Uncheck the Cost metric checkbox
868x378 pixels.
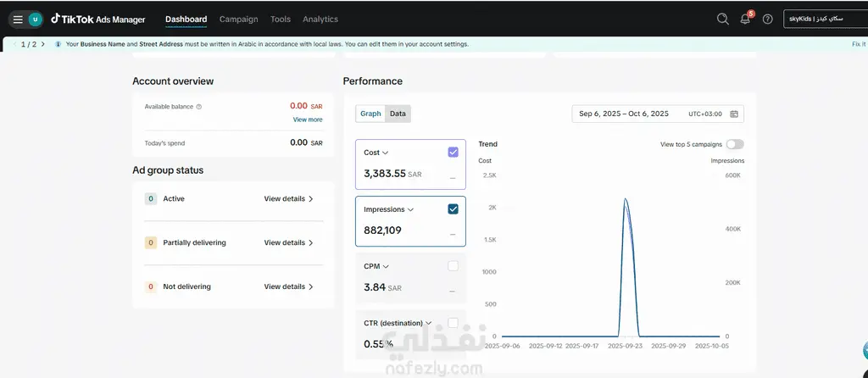pos(453,153)
